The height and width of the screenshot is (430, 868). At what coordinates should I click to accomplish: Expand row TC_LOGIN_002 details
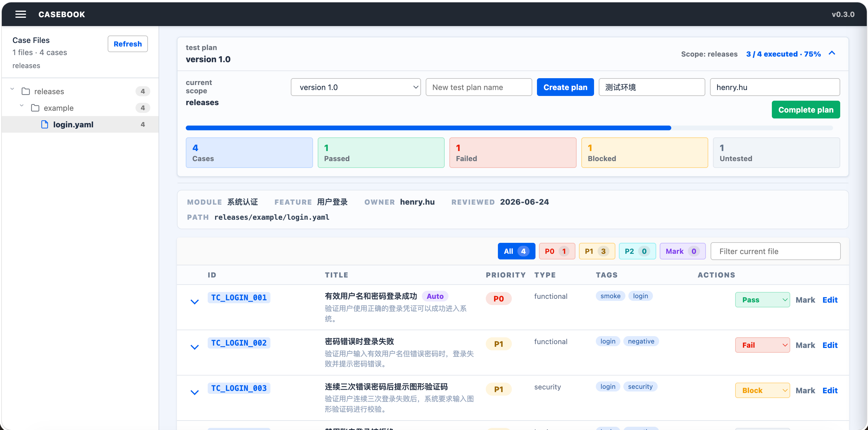point(194,347)
